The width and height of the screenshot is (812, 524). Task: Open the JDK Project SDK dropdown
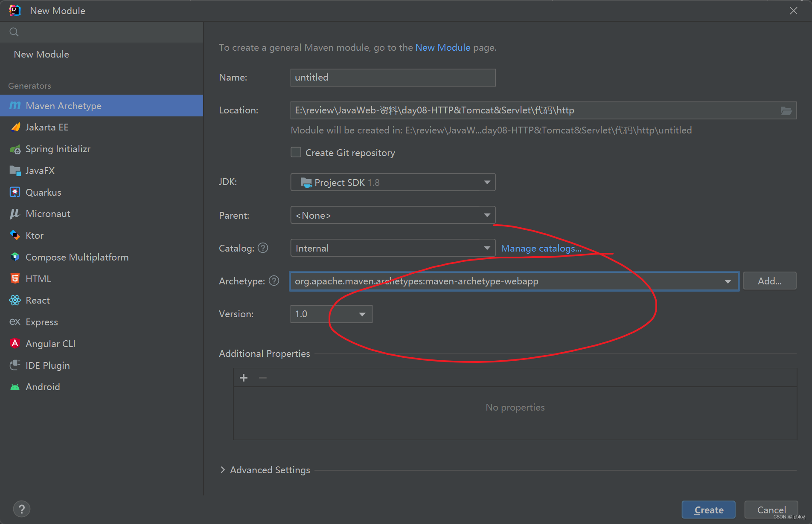click(x=393, y=182)
